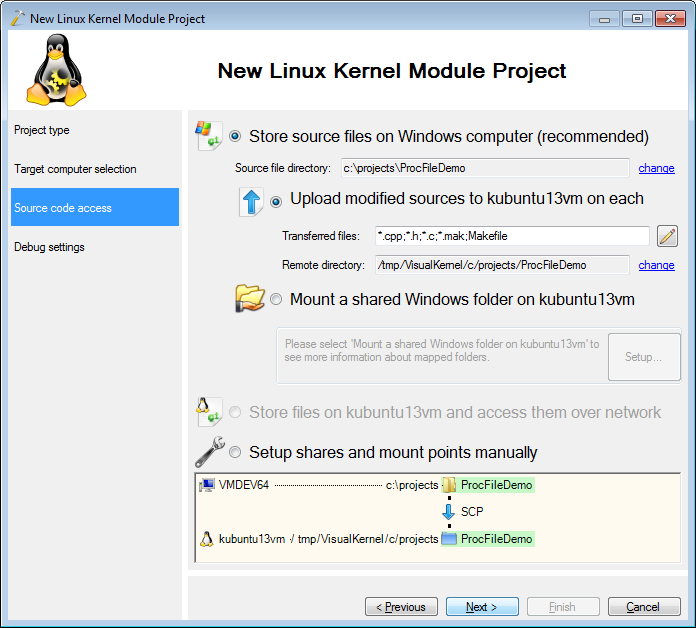Go to Project type step
Screen dimensions: 696x628
tap(95, 130)
